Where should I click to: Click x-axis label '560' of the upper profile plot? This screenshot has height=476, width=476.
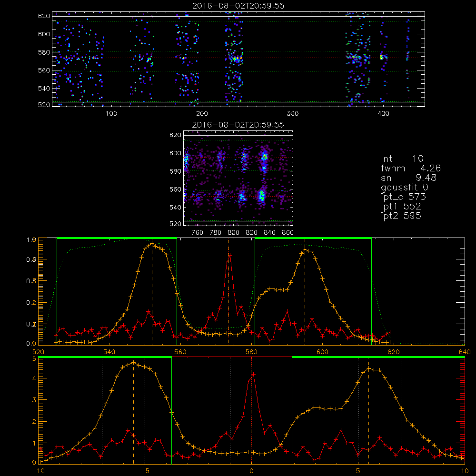click(x=180, y=352)
